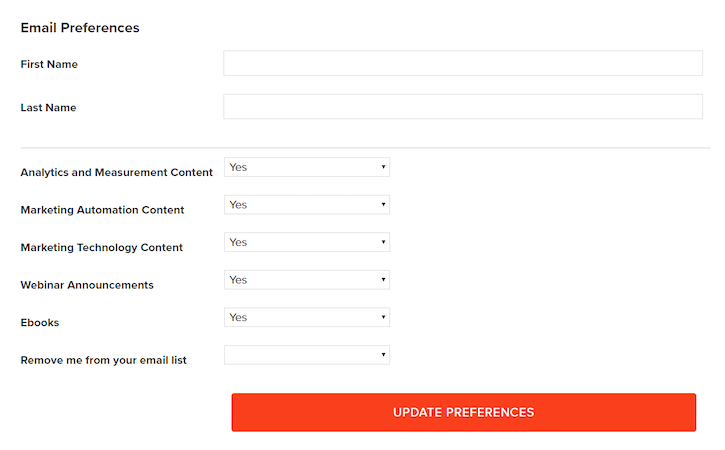Click the First Name text field
725x450 pixels.
click(463, 64)
